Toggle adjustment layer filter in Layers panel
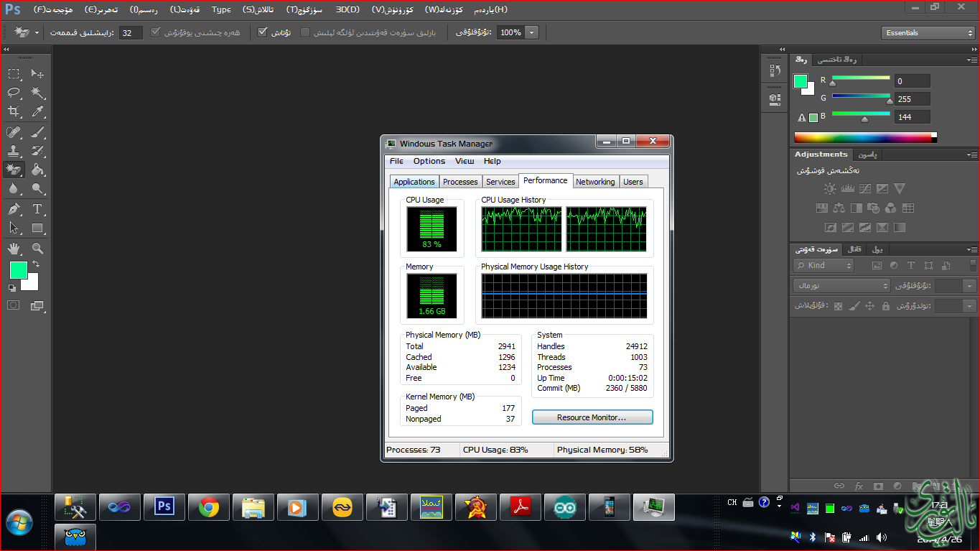This screenshot has width=980, height=551. pyautogui.click(x=894, y=266)
